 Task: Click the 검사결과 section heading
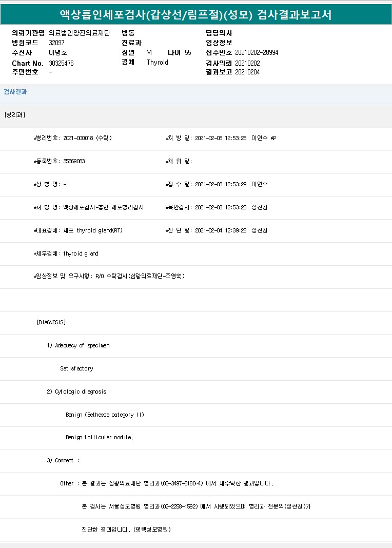[15, 92]
